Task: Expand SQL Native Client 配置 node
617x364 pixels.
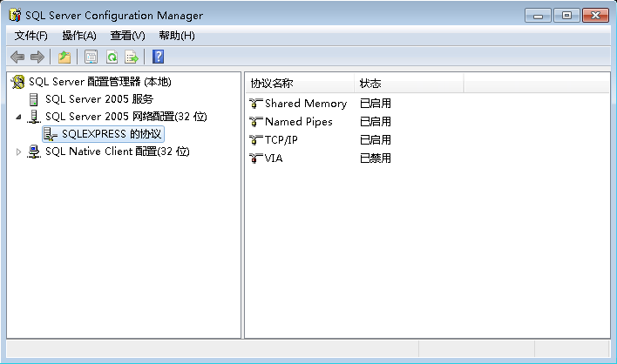Action: (18, 152)
